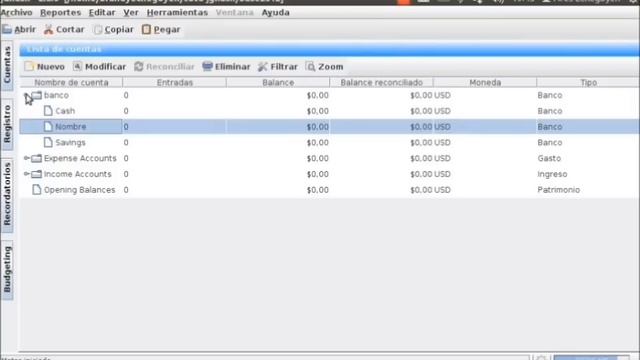Select the Opening Balances account name
Screen dimensions: 640x360
click(80, 190)
